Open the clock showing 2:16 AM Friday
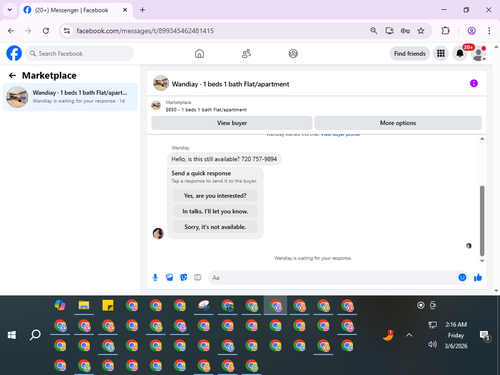This screenshot has height=375, width=500. pyautogui.click(x=456, y=335)
